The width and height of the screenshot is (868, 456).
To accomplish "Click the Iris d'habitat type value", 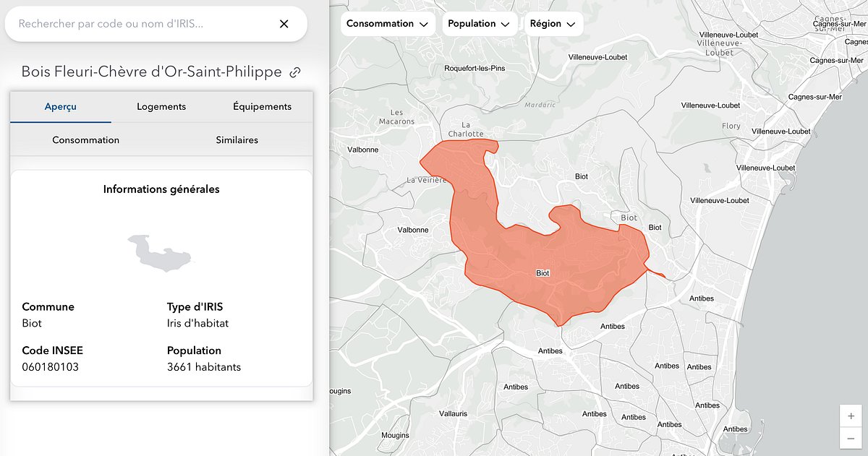I will point(197,323).
